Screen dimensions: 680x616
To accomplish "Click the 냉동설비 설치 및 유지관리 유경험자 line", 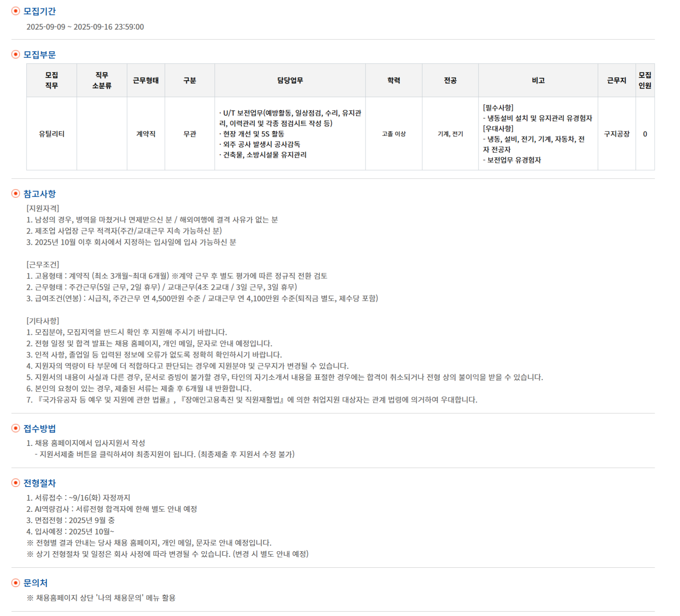I will click(x=538, y=118).
